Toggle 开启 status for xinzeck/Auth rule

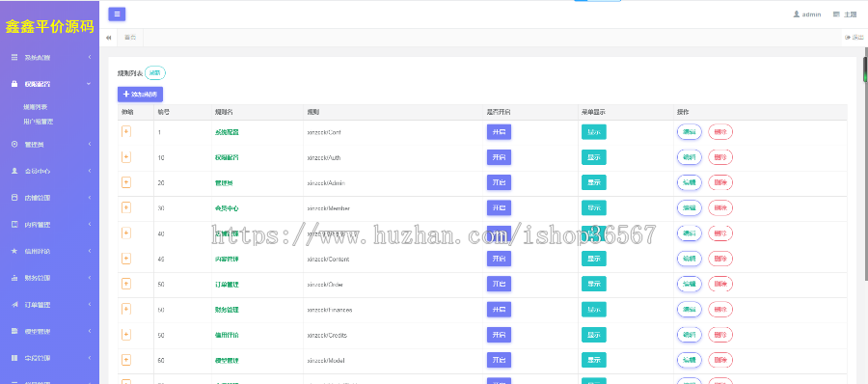coord(499,157)
